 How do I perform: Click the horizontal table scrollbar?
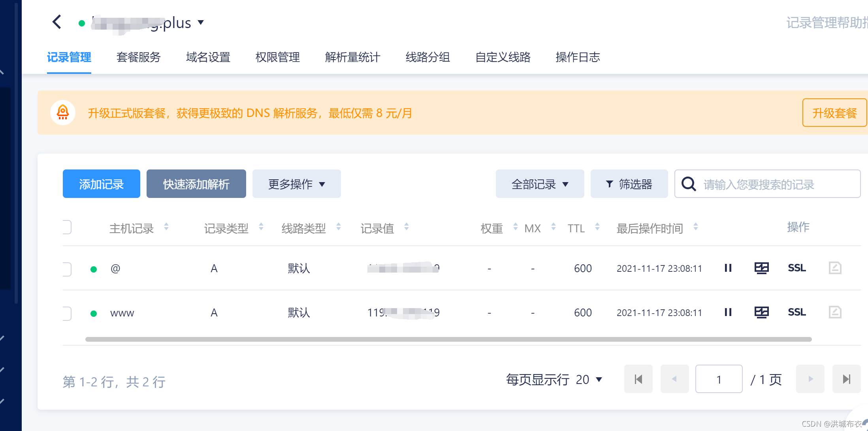click(448, 339)
